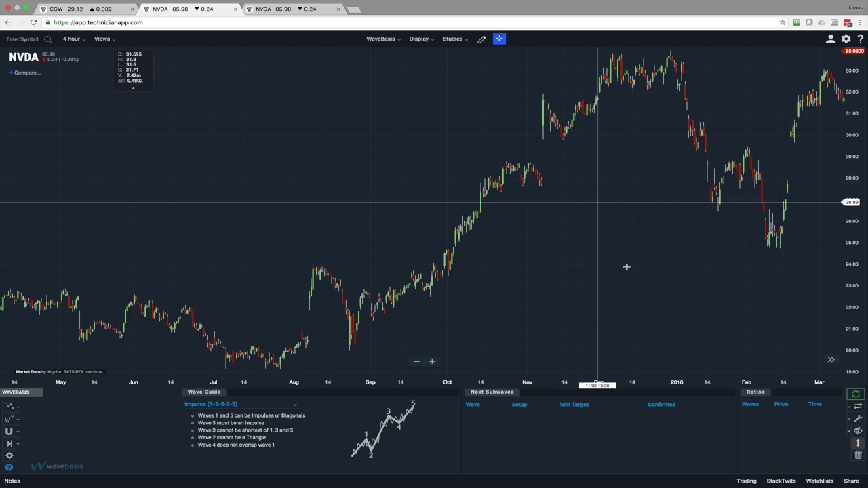Click the symbol search magnifier icon

(x=47, y=39)
